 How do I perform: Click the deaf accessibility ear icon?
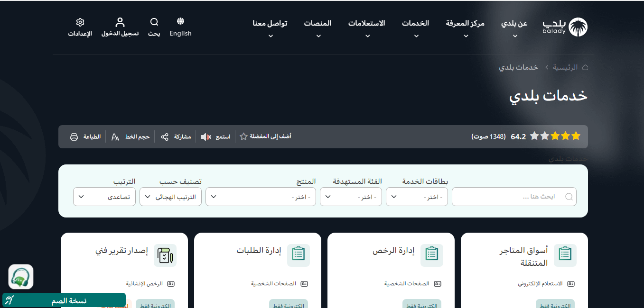pyautogui.click(x=10, y=300)
